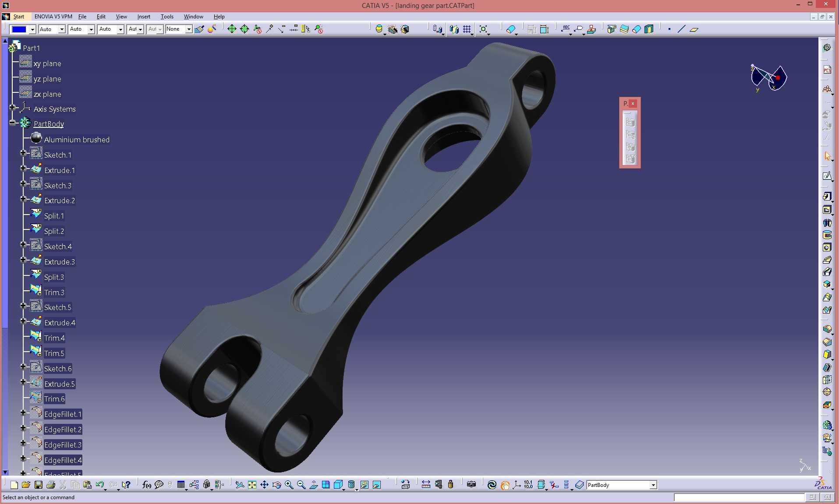The height and width of the screenshot is (504, 839).
Task: Click the Capture camera icon
Action: pyautogui.click(x=471, y=484)
